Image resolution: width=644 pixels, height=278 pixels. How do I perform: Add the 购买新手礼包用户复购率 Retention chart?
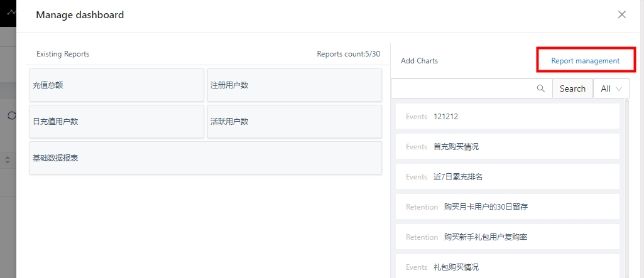click(x=507, y=237)
